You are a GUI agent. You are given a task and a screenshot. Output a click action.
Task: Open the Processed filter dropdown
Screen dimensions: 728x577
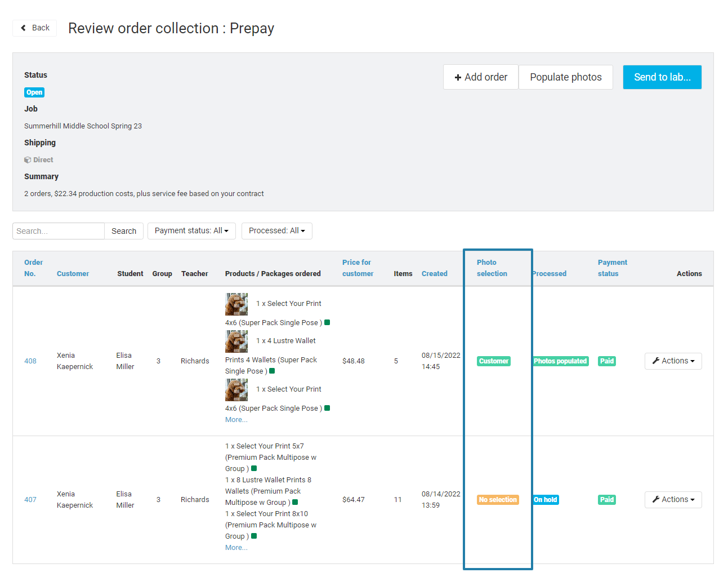[276, 231]
